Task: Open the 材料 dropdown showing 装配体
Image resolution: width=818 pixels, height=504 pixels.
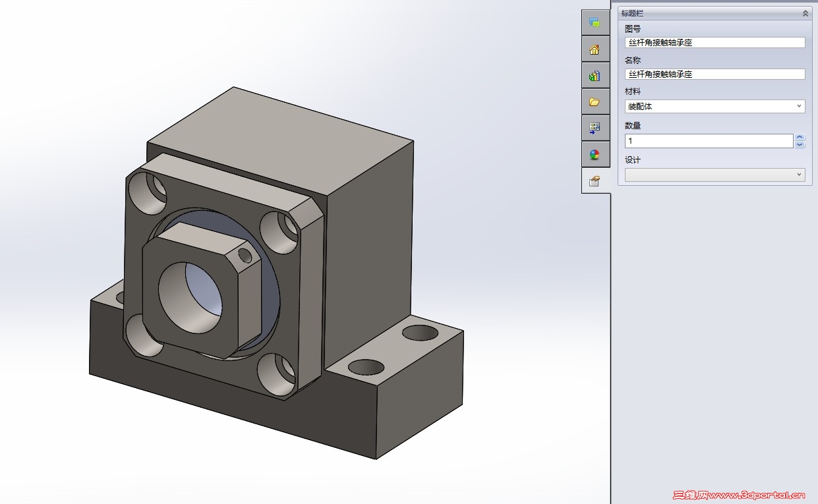Action: pos(715,106)
